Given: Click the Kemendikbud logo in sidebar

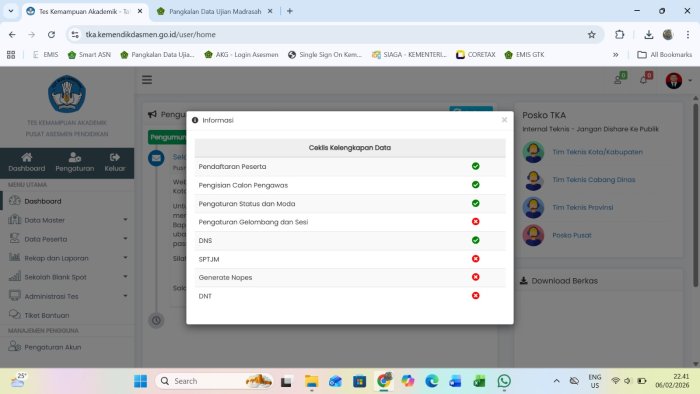Looking at the screenshot, I should (x=67, y=94).
